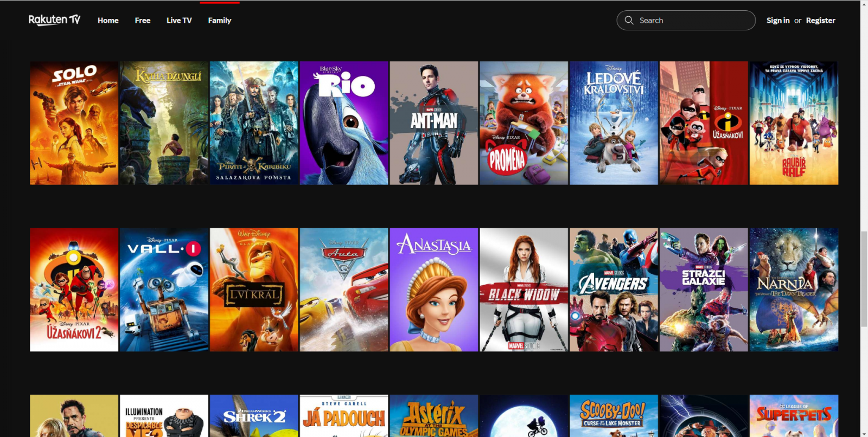The image size is (868, 437).
Task: Select Scooby-Doo Curse of Lake Monster
Action: (x=614, y=416)
